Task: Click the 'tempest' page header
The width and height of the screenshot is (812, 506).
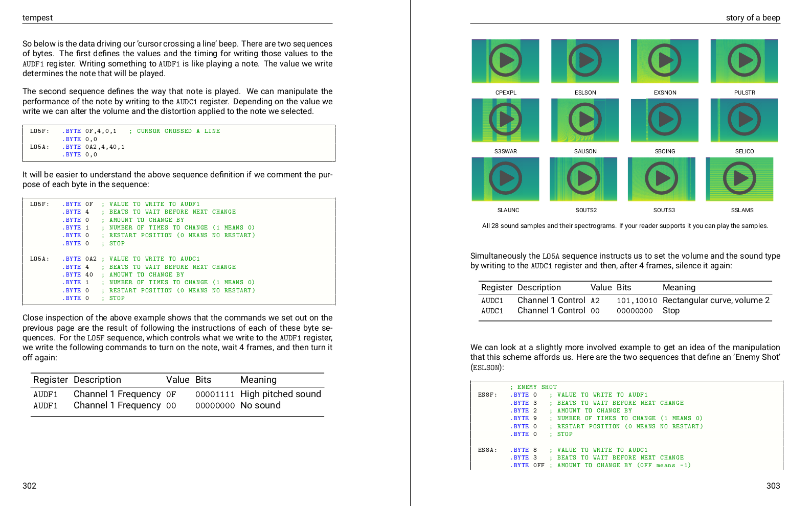Action: (37, 18)
